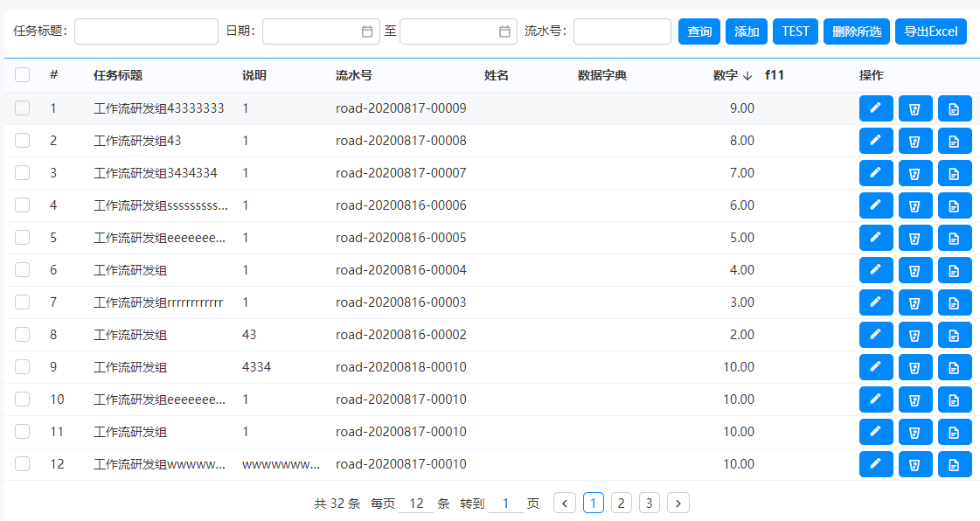Viewport: 980px width, 521px height.
Task: Delete row 5 road-20200816-00005
Action: coord(915,238)
